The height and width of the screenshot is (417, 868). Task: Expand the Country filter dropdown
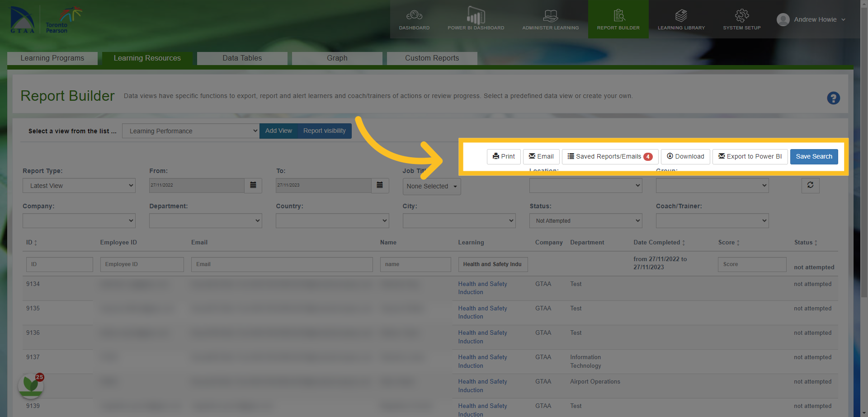tap(332, 221)
